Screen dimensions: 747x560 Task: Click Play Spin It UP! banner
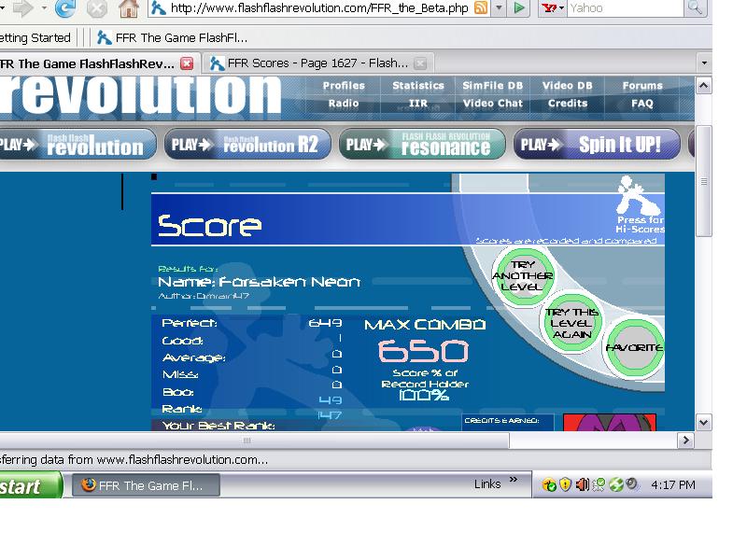coord(597,145)
